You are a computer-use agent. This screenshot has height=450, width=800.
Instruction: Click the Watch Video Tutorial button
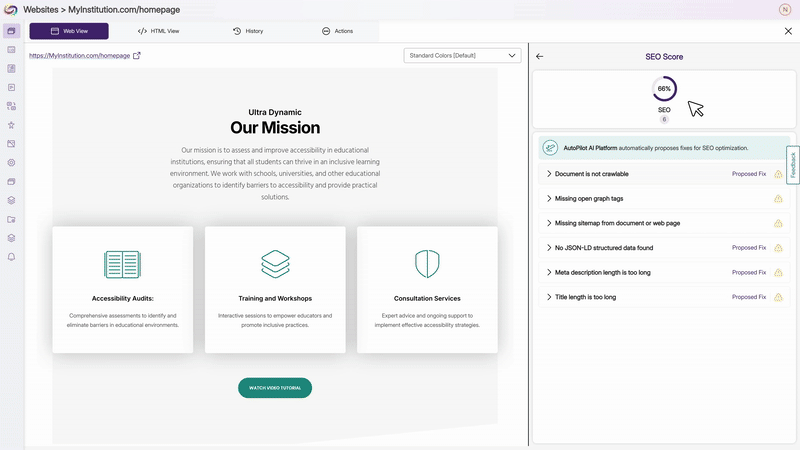(x=275, y=388)
